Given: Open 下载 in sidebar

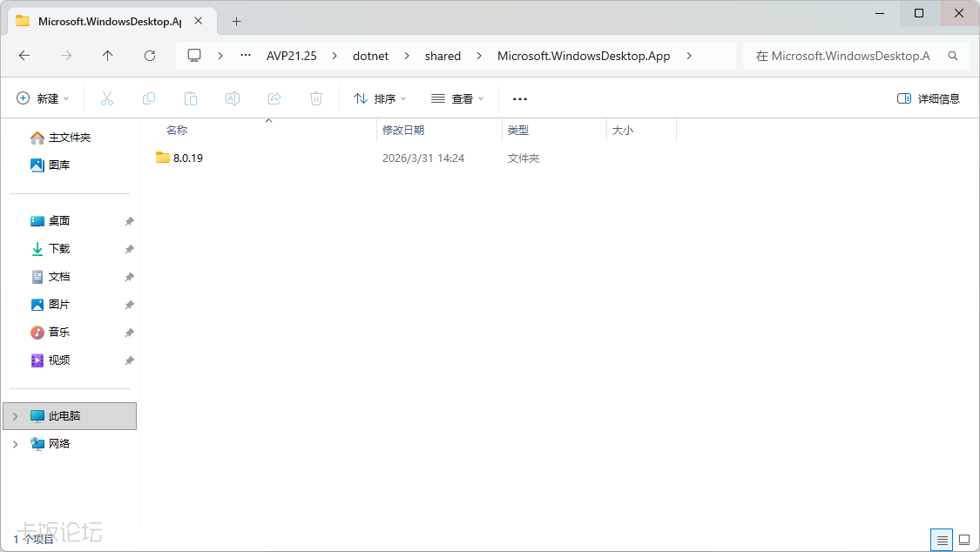Looking at the screenshot, I should pos(50,248).
